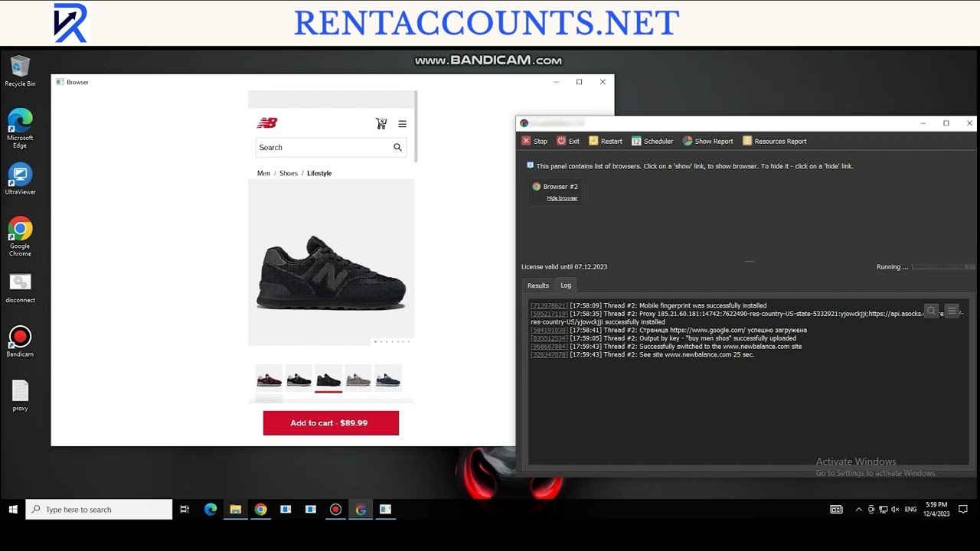Click the taskbar clock showing 5:59 PM

tap(937, 509)
